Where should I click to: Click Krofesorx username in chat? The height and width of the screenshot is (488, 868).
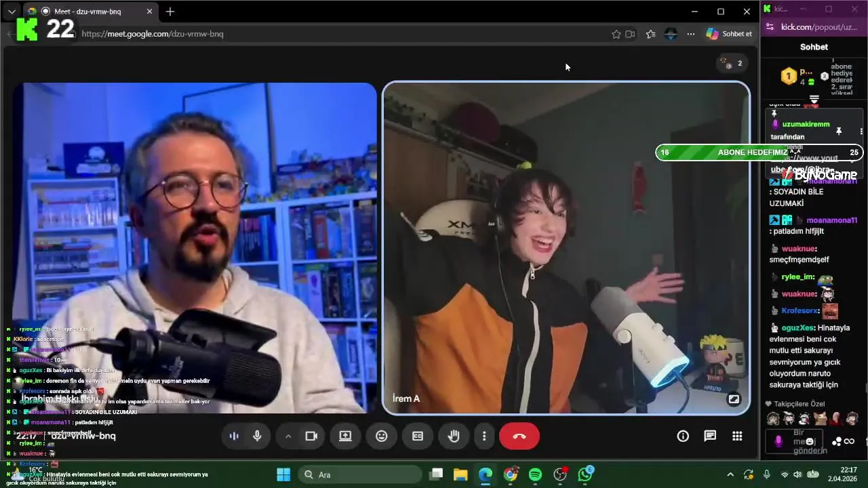800,310
